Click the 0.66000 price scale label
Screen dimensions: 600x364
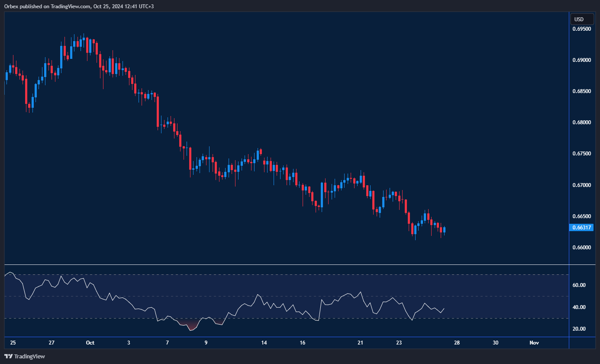coord(581,248)
